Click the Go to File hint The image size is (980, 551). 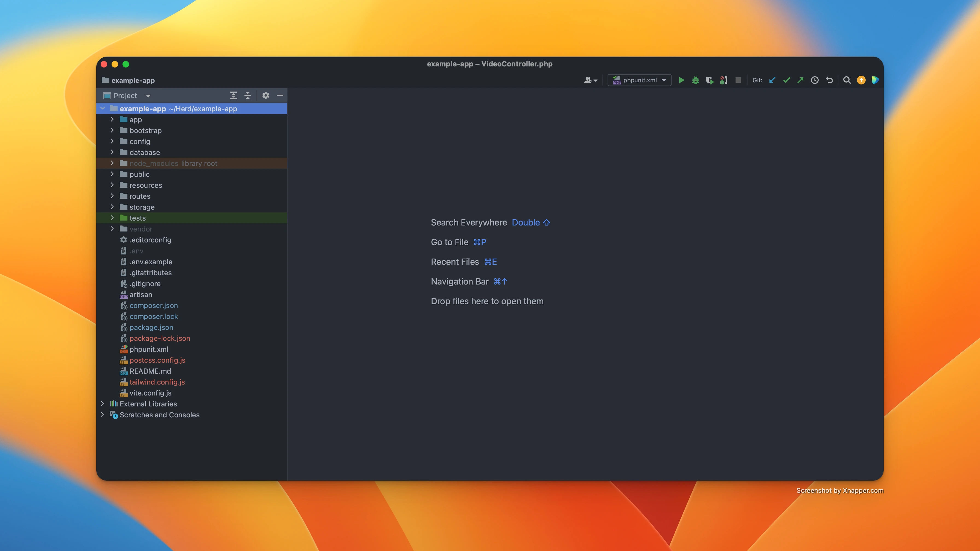coord(450,242)
